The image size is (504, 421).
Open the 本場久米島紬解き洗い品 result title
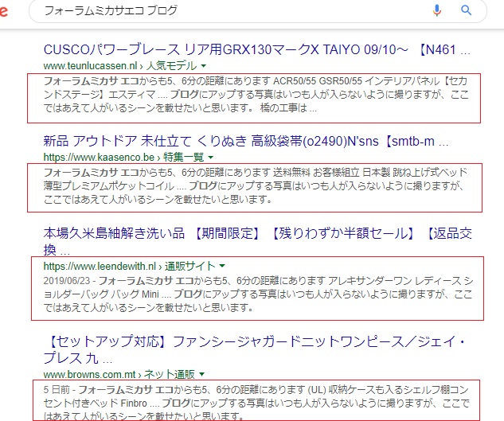(257, 242)
